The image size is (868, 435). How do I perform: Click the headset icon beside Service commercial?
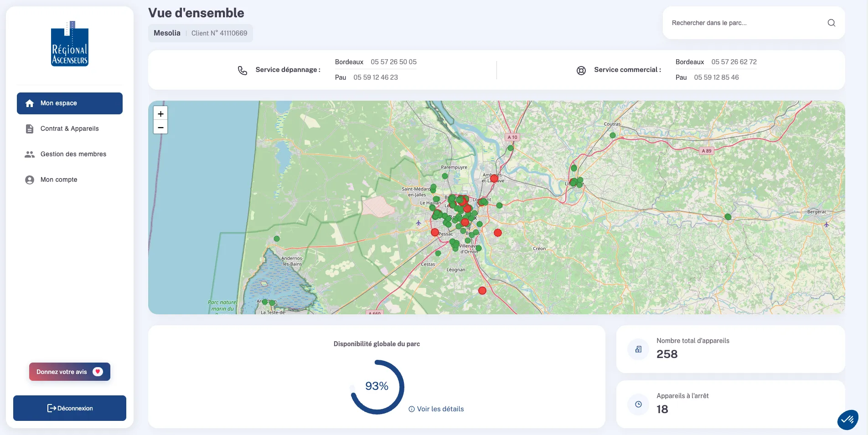tap(581, 70)
